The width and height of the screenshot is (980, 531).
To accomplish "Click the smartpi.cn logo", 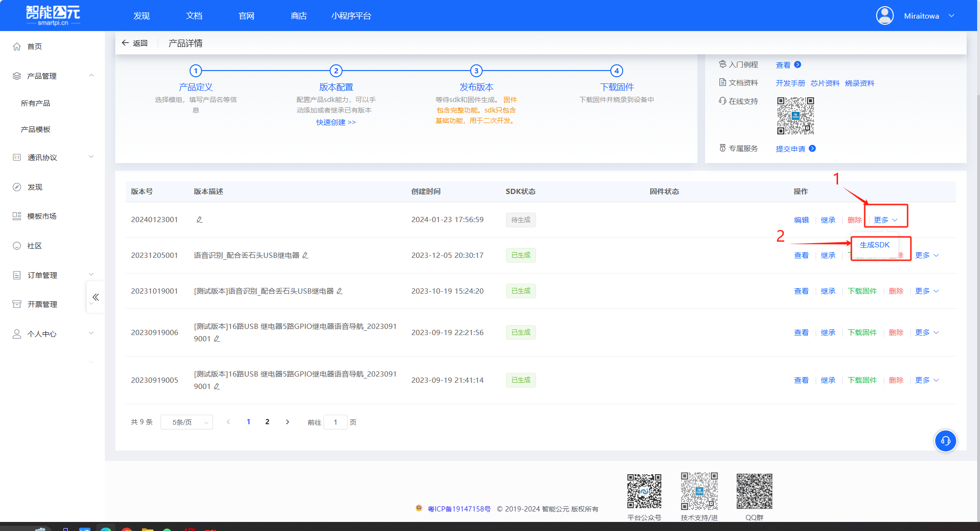I will point(53,15).
